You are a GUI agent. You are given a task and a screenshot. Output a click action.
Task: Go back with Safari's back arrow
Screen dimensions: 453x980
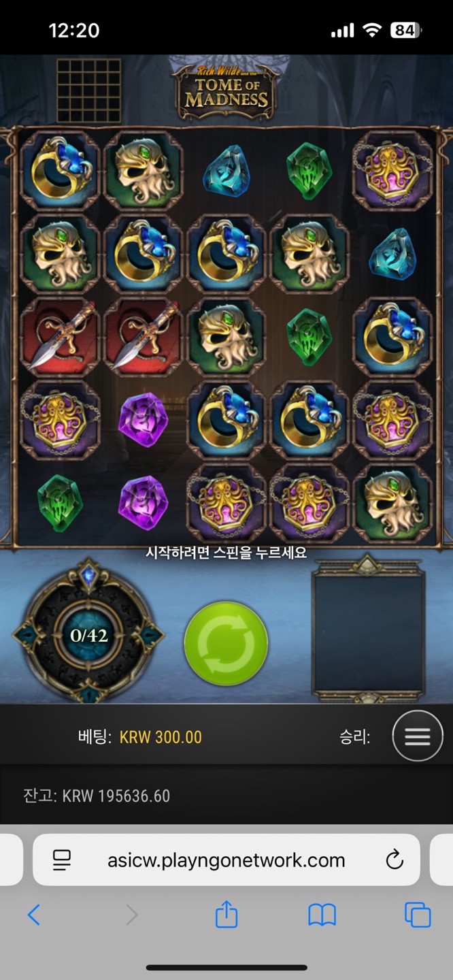pos(34,915)
